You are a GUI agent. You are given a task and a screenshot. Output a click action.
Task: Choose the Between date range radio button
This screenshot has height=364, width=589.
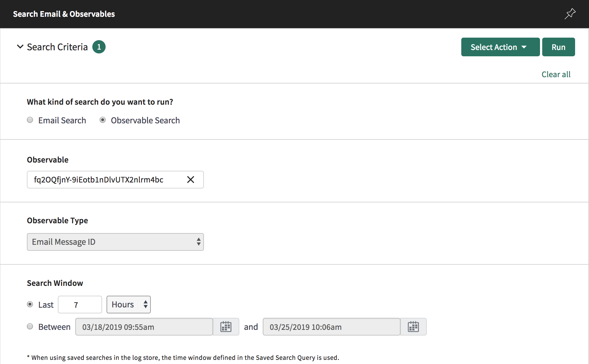[x=30, y=326]
